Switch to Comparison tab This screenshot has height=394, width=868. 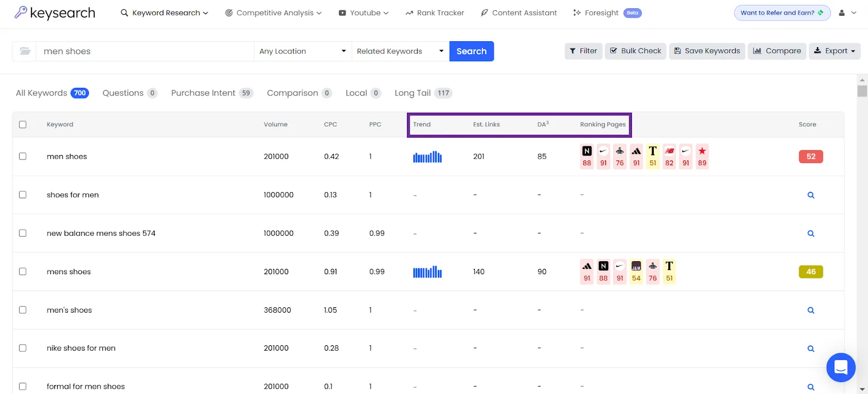coord(299,93)
